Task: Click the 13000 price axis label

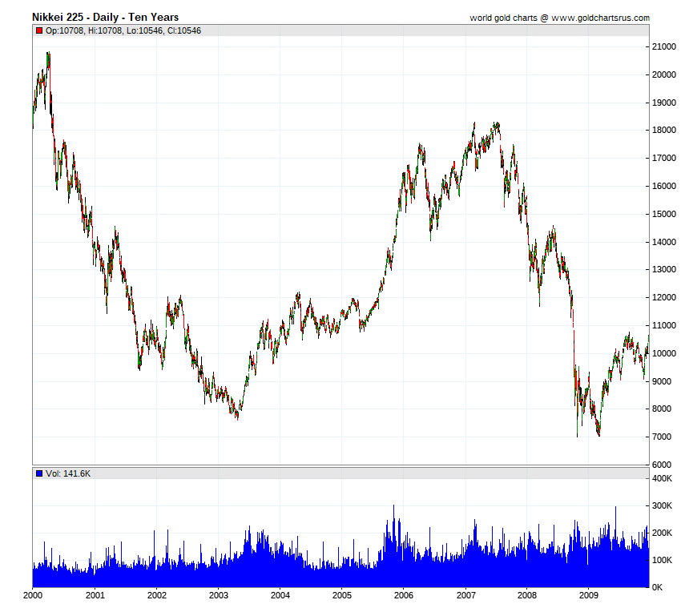Action: click(x=664, y=269)
